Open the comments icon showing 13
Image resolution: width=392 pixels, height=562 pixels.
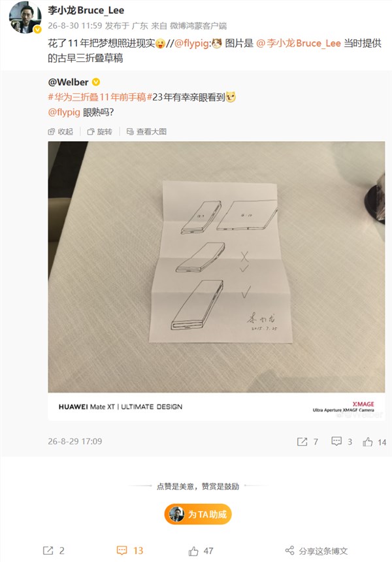122,550
